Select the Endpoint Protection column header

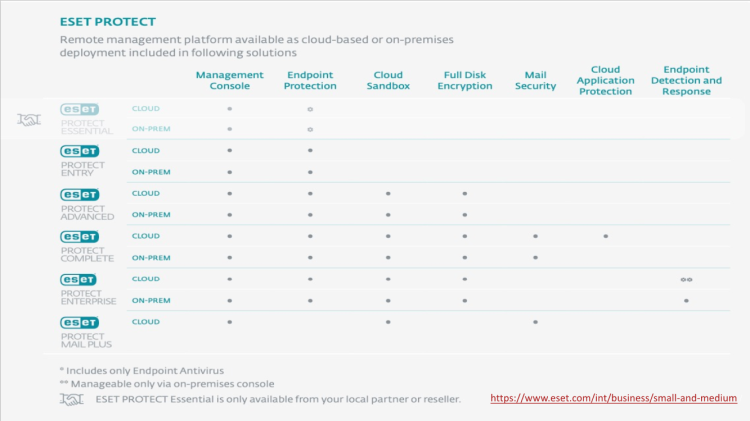click(x=310, y=80)
